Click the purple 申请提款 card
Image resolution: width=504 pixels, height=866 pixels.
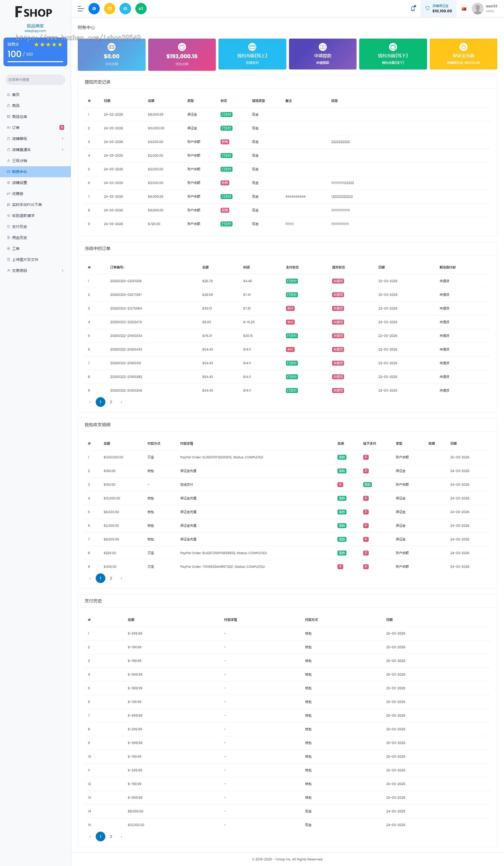pos(323,54)
